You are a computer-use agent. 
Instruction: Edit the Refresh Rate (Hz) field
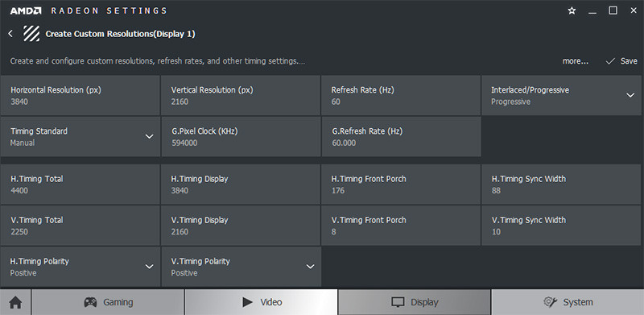pyautogui.click(x=400, y=95)
